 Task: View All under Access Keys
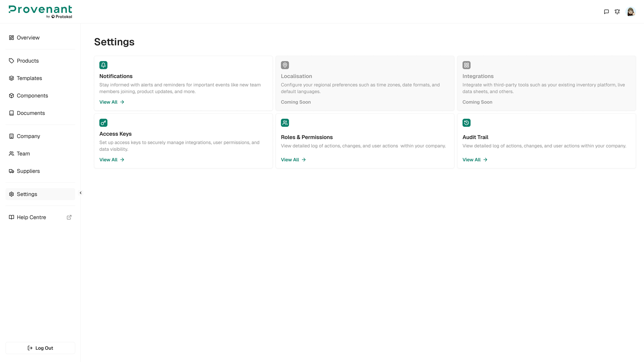pos(112,160)
